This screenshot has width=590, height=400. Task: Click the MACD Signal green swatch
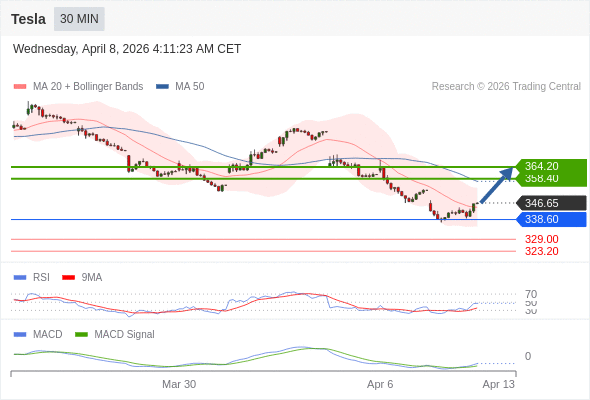pyautogui.click(x=81, y=335)
